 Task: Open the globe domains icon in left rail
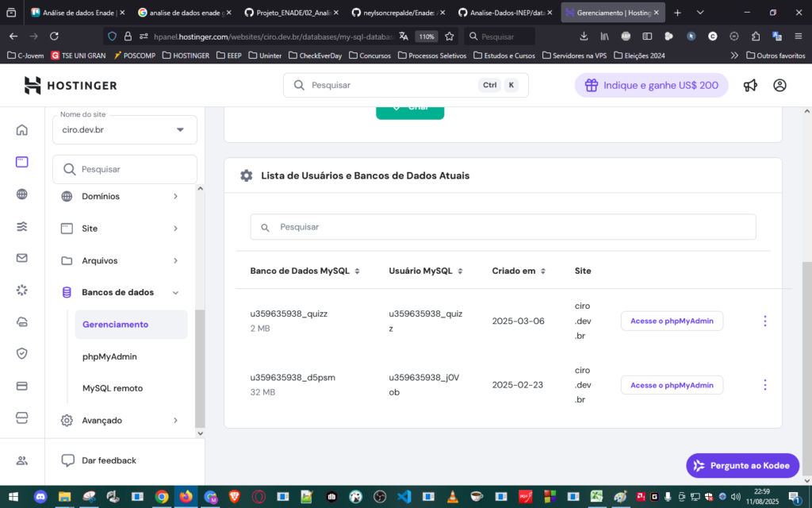(x=22, y=194)
